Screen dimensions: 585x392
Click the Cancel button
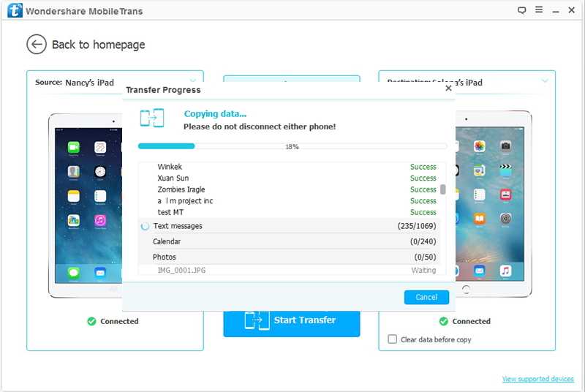[426, 297]
